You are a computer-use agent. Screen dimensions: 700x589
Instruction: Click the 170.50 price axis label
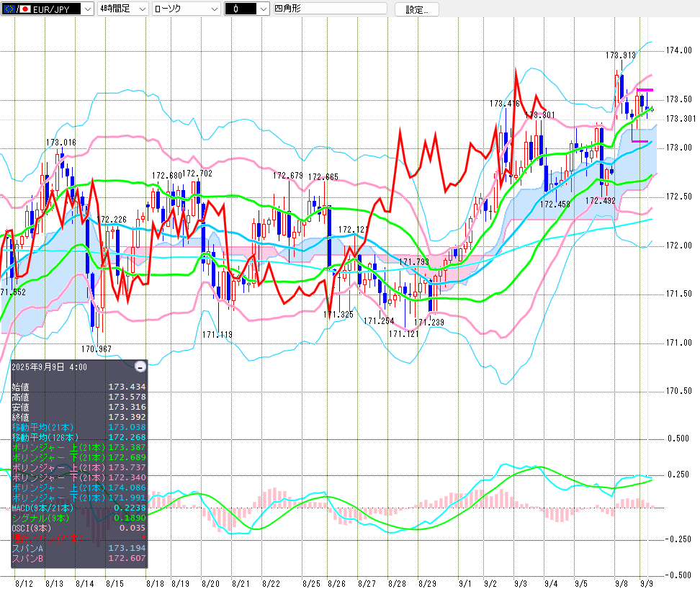[x=678, y=391]
